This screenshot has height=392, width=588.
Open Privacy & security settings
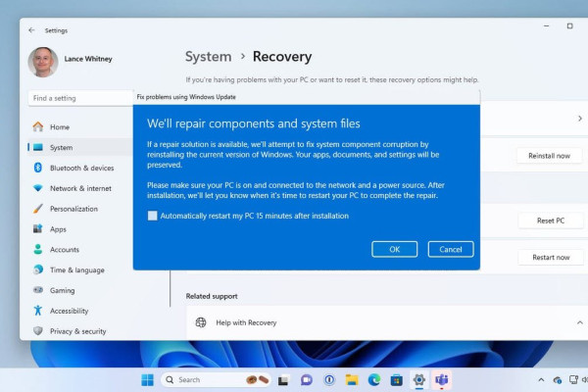(x=80, y=331)
